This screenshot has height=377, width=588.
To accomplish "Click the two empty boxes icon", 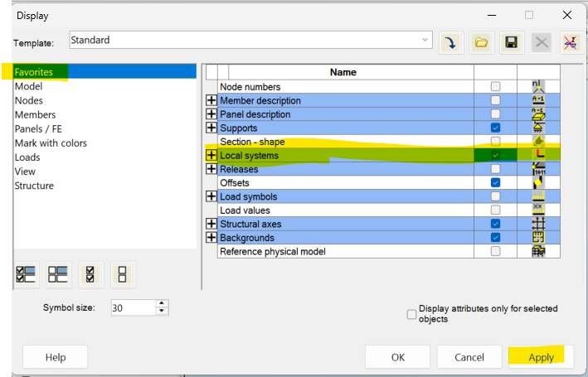I will point(123,274).
